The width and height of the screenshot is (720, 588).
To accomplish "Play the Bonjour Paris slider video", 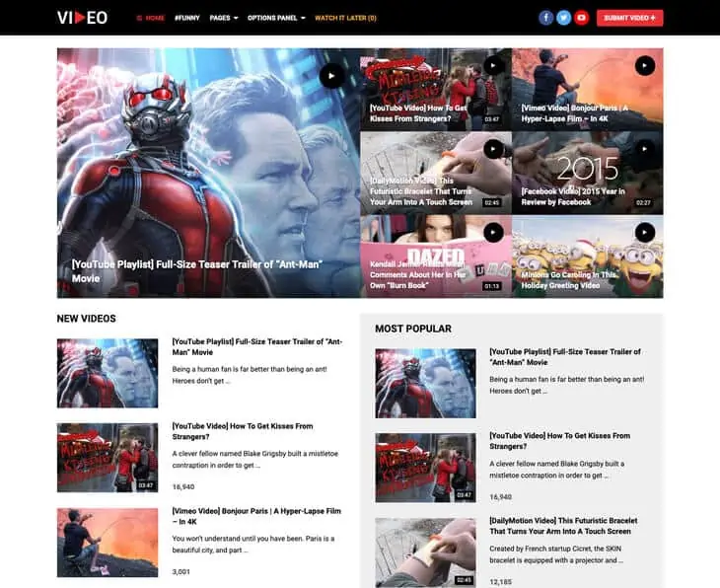I will 645,66.
